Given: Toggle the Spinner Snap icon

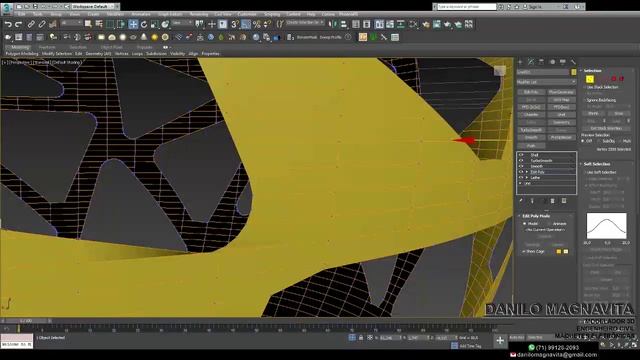Looking at the screenshot, I should (x=267, y=24).
